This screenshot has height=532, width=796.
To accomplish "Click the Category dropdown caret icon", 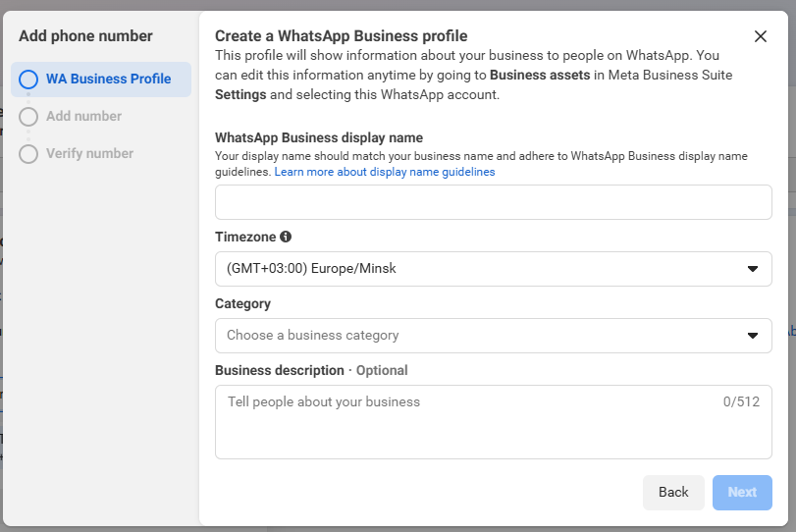I will coord(753,336).
